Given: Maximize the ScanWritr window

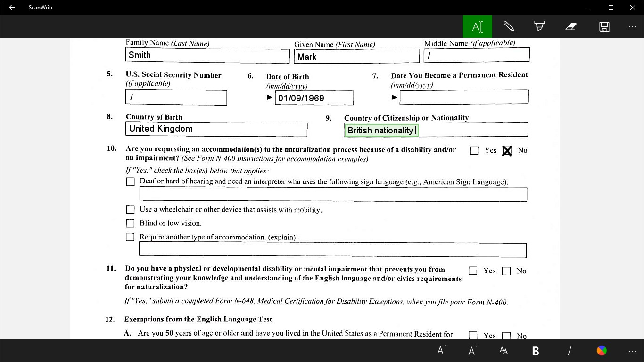Looking at the screenshot, I should pos(611,8).
